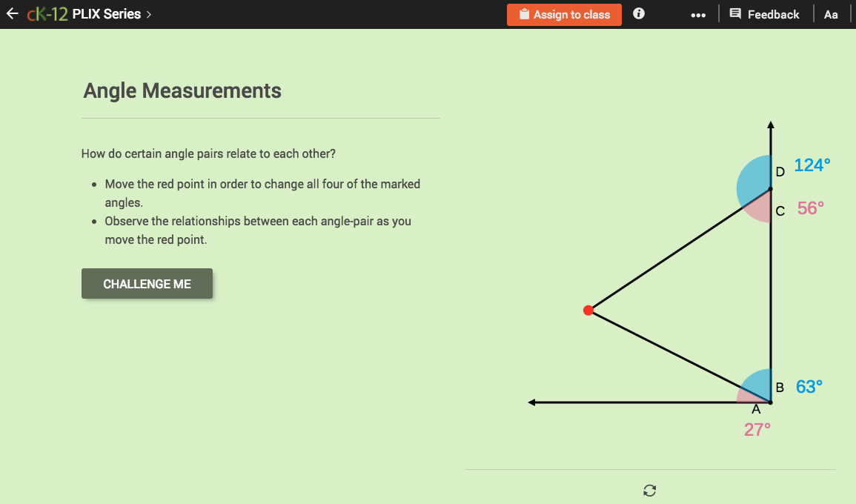Click the back arrow in the top bar
Screen dimensions: 856x504
12,13
